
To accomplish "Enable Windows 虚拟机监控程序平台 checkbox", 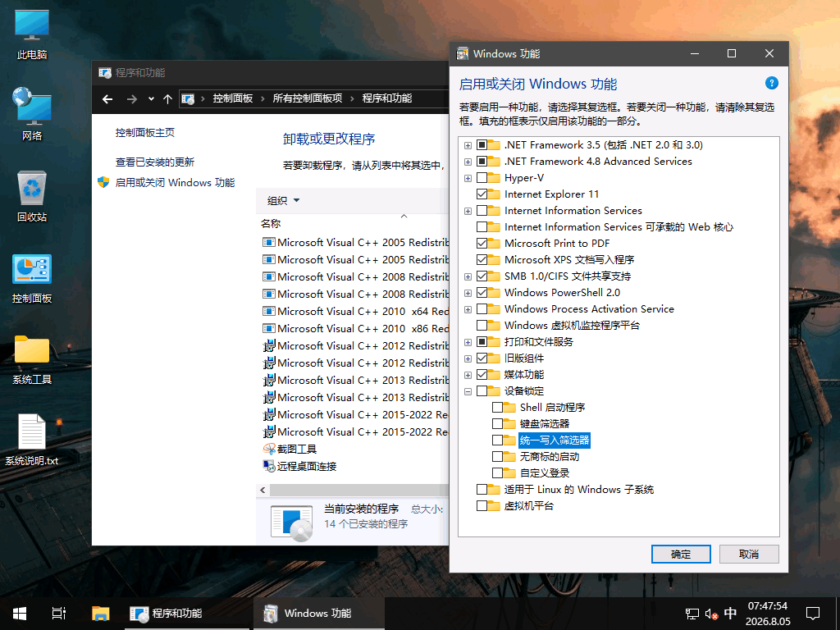I will pyautogui.click(x=482, y=325).
